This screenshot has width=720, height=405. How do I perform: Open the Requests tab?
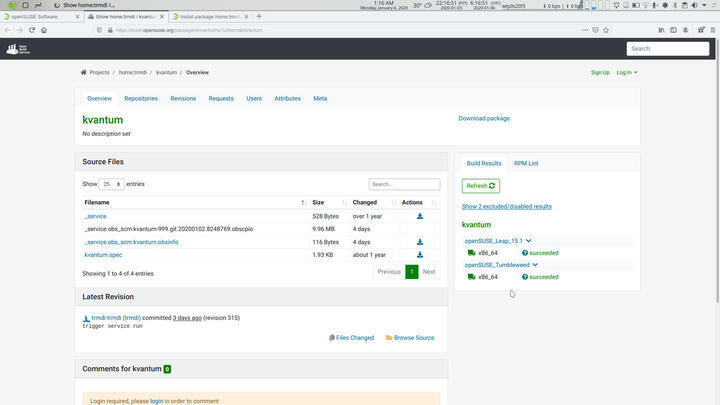point(221,98)
